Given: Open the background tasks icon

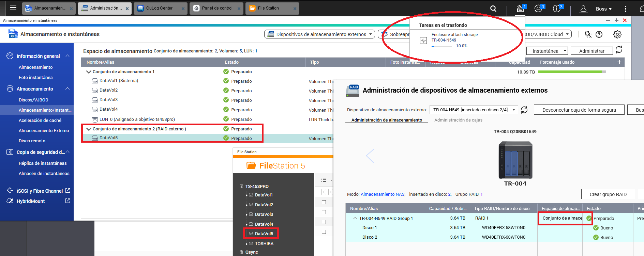Looking at the screenshot, I should click(x=520, y=9).
